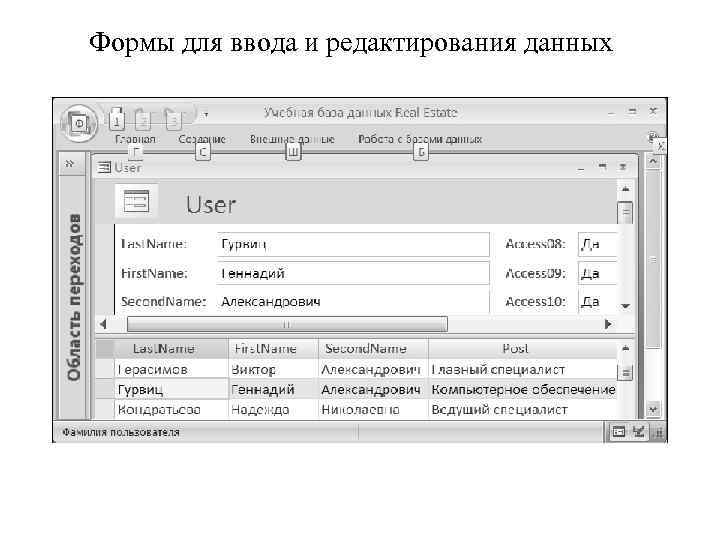Click the help icon at ribbon right
The height and width of the screenshot is (540, 720).
tap(652, 137)
